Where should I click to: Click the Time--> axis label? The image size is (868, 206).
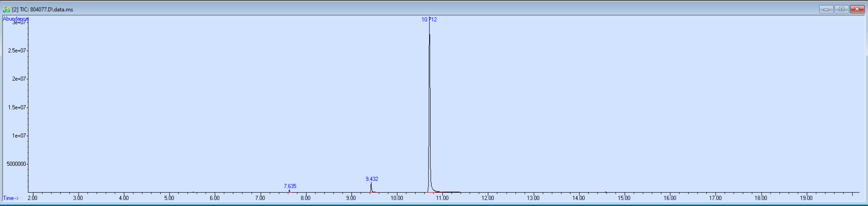[11, 198]
